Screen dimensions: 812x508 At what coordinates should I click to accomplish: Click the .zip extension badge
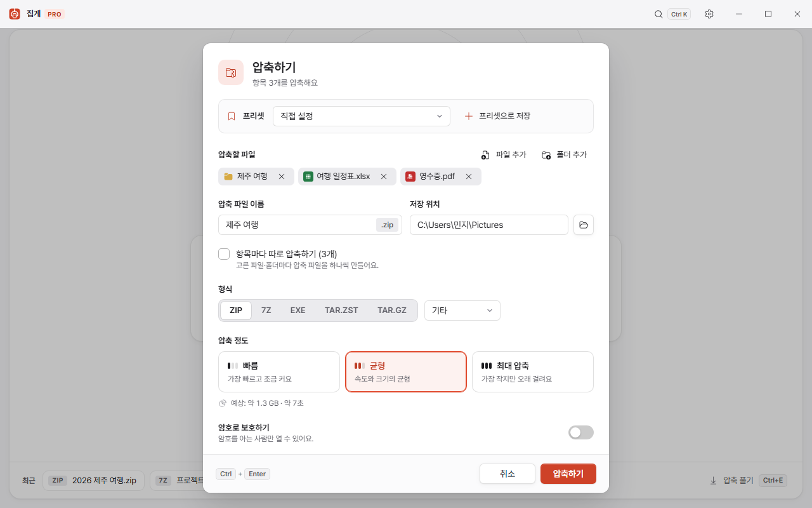387,225
